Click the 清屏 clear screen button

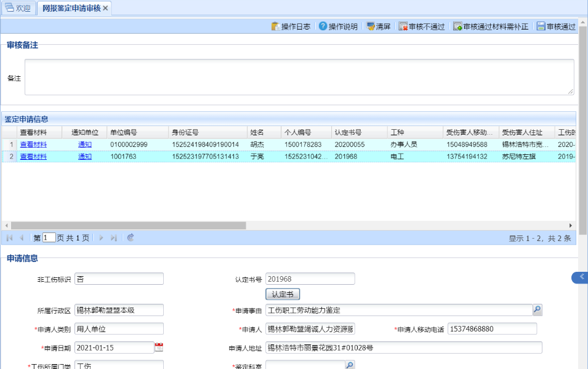pyautogui.click(x=379, y=26)
